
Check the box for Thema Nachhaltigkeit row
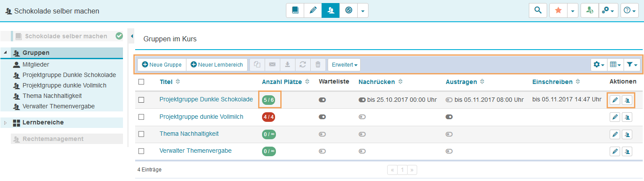click(x=141, y=134)
